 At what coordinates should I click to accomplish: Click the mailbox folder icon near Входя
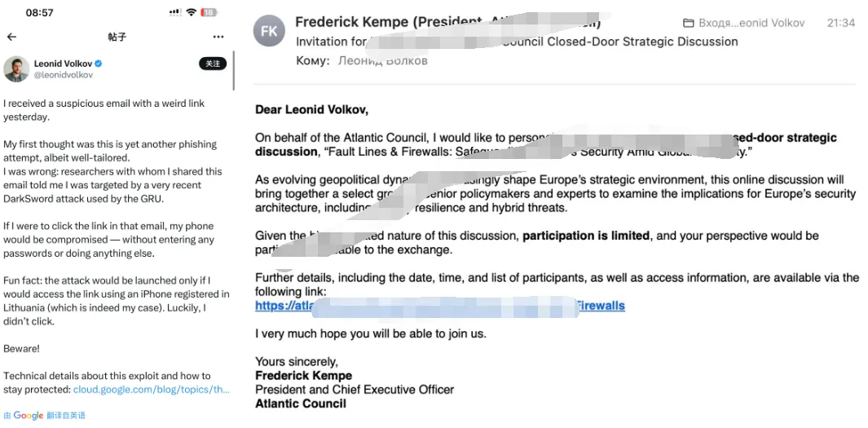tap(688, 23)
